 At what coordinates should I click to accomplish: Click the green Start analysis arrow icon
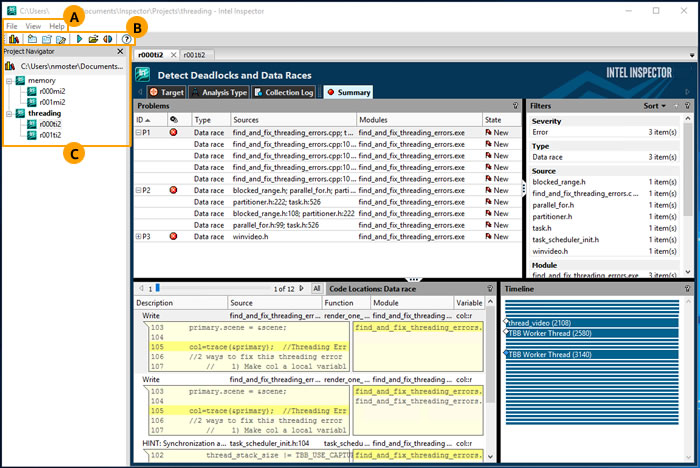pos(79,38)
